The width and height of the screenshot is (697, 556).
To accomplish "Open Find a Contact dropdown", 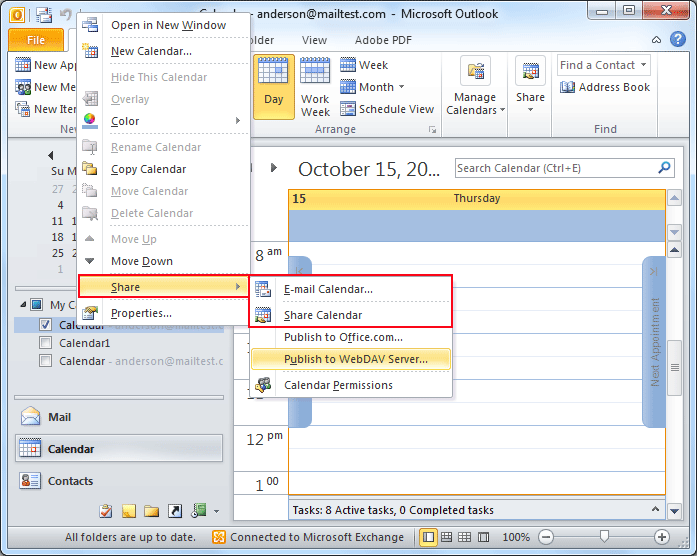I will point(643,65).
